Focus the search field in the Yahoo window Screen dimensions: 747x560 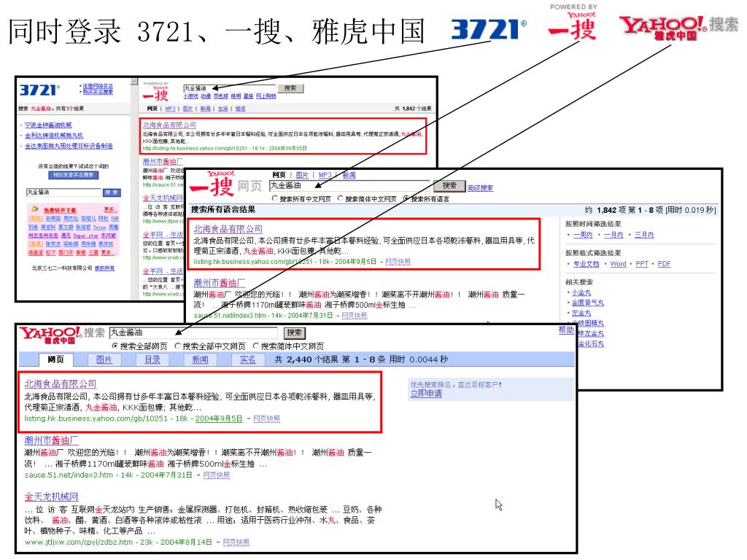[193, 332]
